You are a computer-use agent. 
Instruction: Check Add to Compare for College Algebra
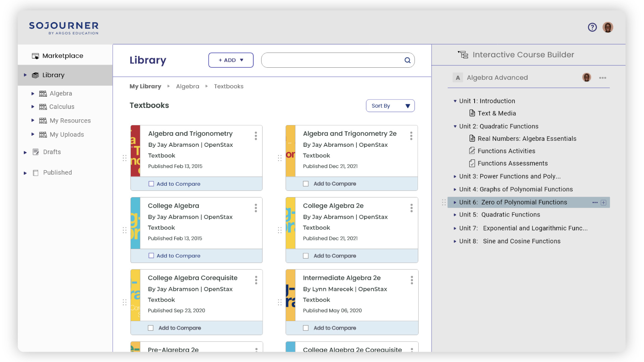coord(151,255)
